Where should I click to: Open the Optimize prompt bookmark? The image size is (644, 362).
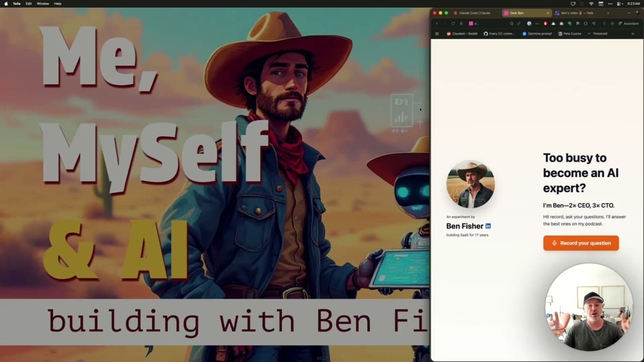click(537, 34)
